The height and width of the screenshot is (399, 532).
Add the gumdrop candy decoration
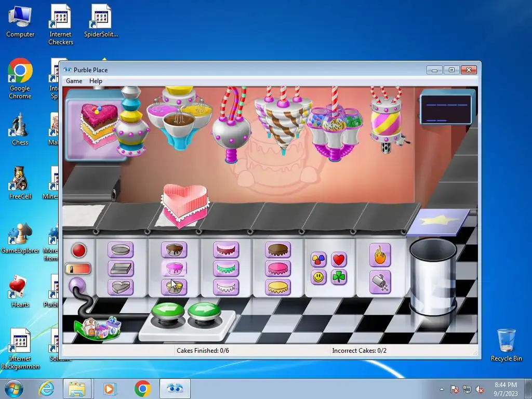318,260
